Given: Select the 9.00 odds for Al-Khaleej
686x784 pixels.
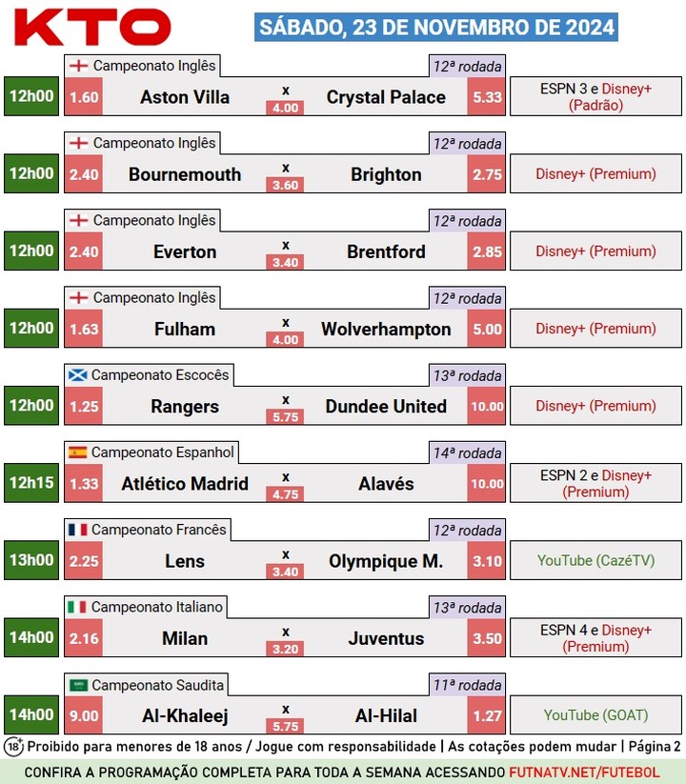Looking at the screenshot, I should 84,716.
